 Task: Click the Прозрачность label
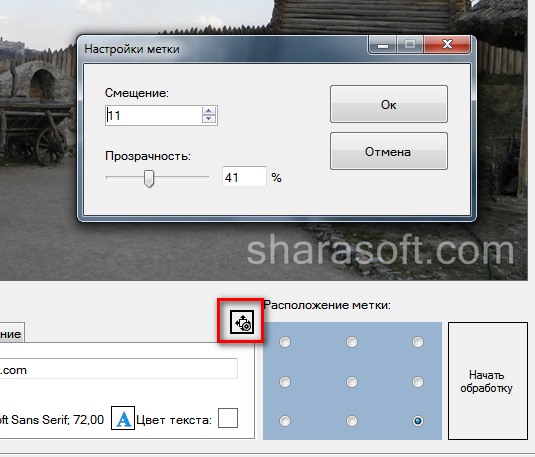point(148,156)
